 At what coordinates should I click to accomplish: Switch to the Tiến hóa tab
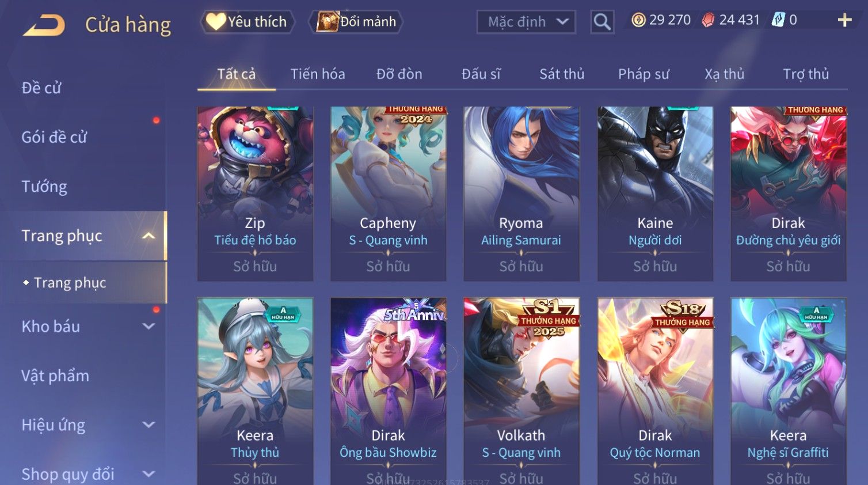(318, 74)
